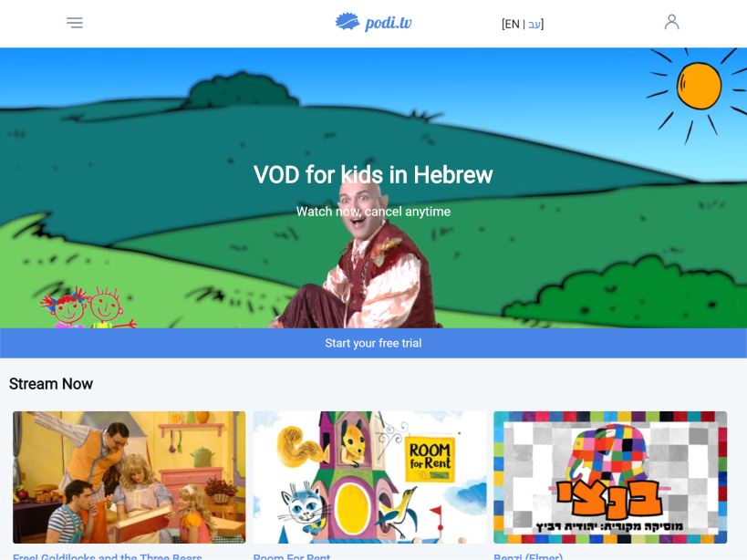Open Room For Rent thumbnail
The image size is (747, 560).
coord(369,477)
